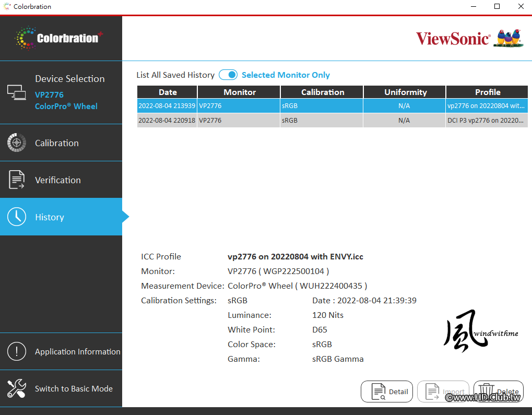The height and width of the screenshot is (415, 532).
Task: Sort by the Monitor column header
Action: click(x=239, y=92)
